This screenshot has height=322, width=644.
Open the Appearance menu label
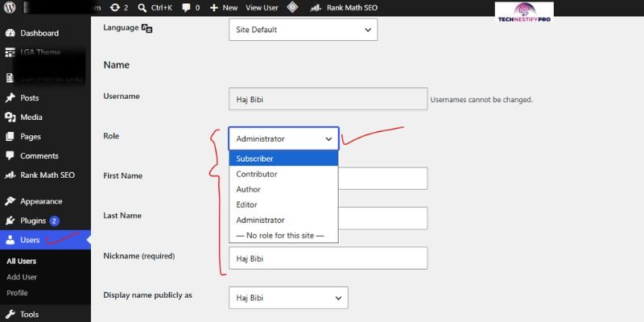(41, 201)
